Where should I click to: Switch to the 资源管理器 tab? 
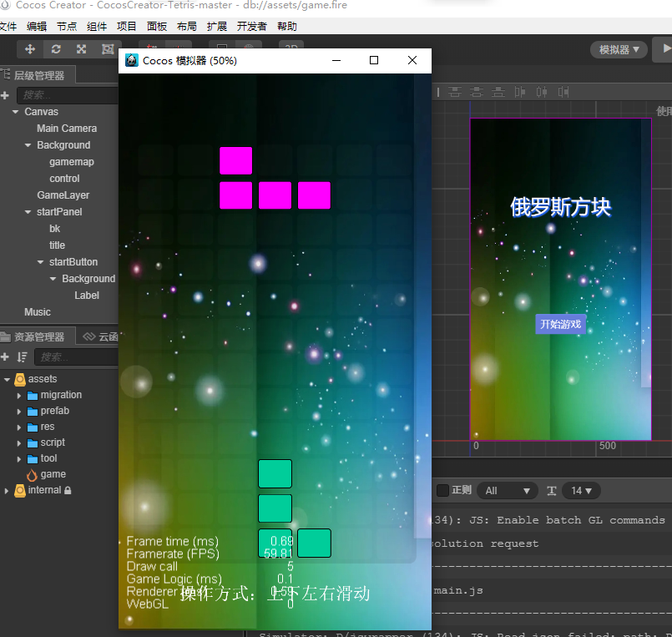tap(38, 337)
